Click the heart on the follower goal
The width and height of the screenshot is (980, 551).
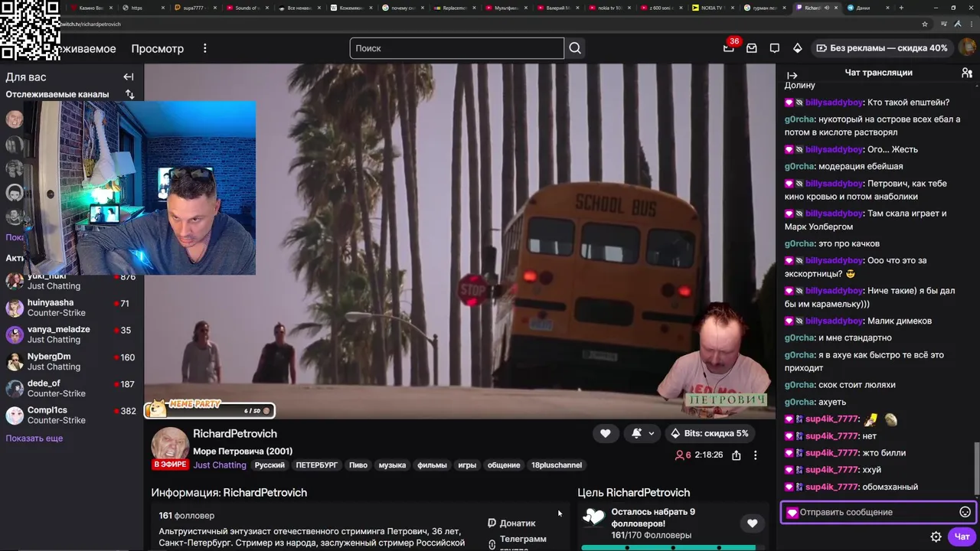[752, 523]
